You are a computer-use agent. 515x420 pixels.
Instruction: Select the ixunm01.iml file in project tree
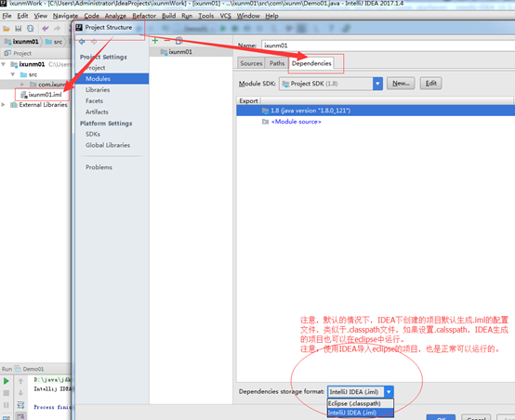click(x=42, y=95)
